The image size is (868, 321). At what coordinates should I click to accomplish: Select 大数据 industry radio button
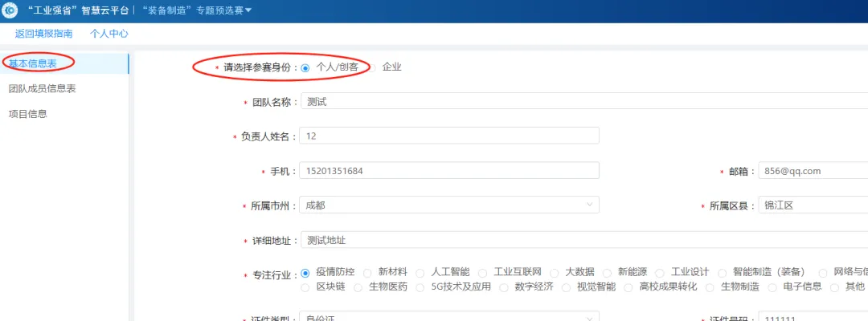pos(554,273)
